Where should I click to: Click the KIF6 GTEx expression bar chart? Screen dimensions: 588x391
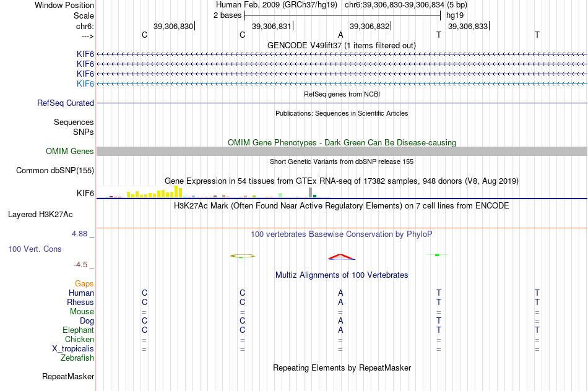pos(214,192)
